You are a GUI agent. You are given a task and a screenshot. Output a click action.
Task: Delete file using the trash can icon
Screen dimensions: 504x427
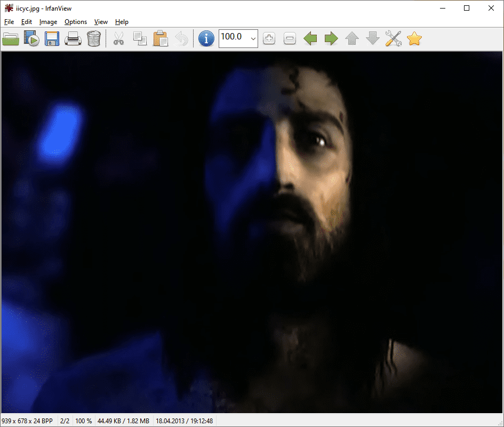click(x=94, y=39)
